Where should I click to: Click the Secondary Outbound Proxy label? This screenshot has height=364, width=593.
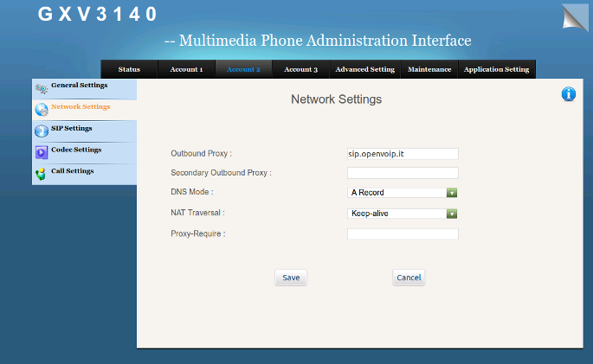click(x=222, y=173)
